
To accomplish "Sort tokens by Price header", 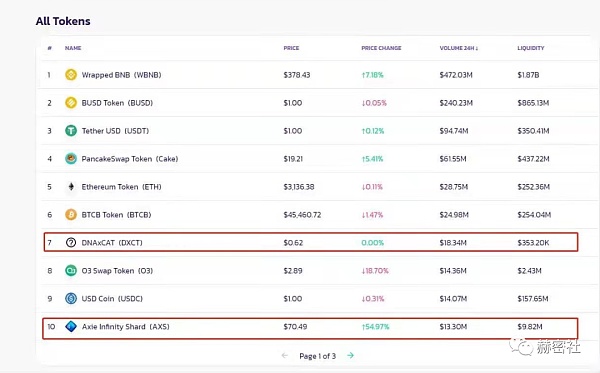I will (x=291, y=48).
